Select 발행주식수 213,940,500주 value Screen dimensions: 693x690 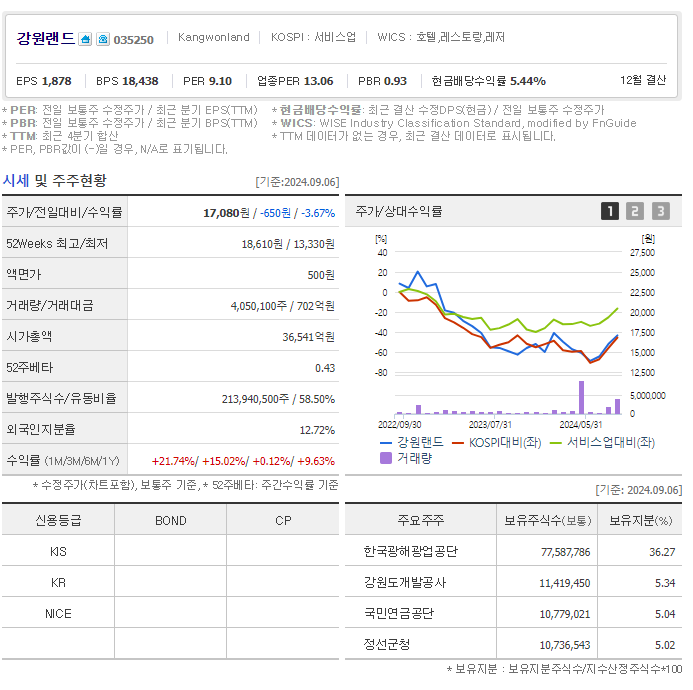point(255,399)
